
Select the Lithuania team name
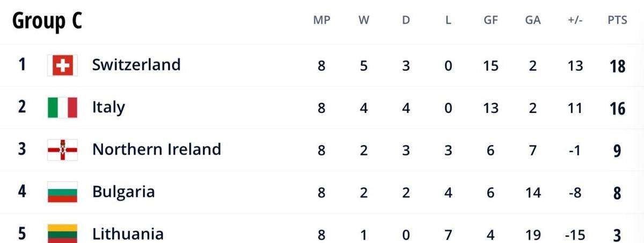[128, 234]
